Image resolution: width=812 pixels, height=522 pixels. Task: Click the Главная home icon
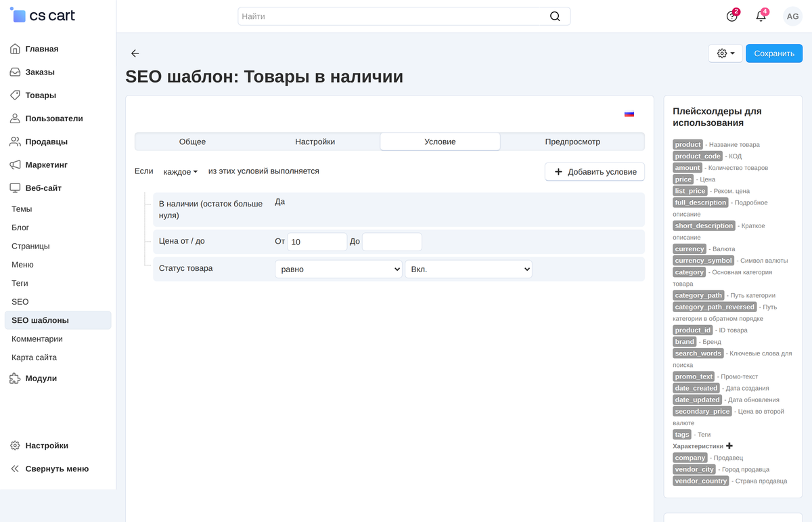pyautogui.click(x=15, y=49)
